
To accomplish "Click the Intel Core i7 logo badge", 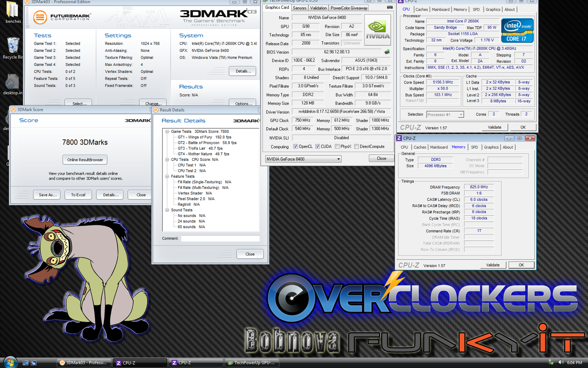I will tap(517, 31).
